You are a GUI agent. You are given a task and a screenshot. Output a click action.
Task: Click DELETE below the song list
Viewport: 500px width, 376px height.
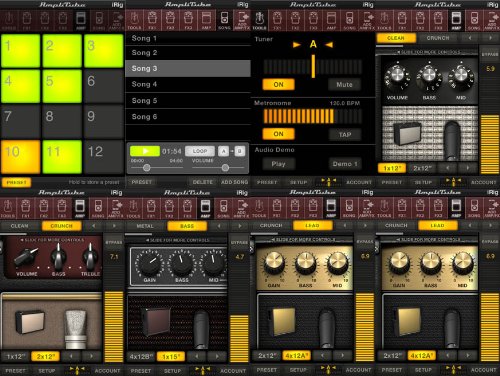tap(202, 182)
